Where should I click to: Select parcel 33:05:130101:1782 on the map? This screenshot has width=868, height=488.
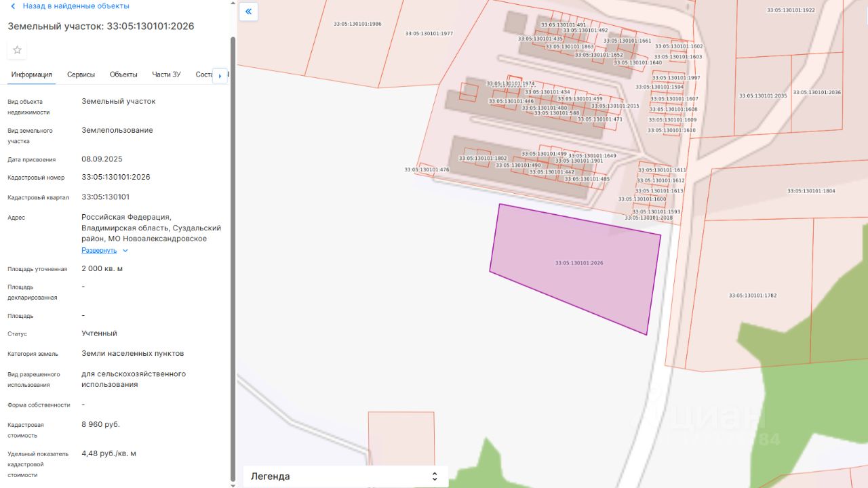(x=753, y=296)
